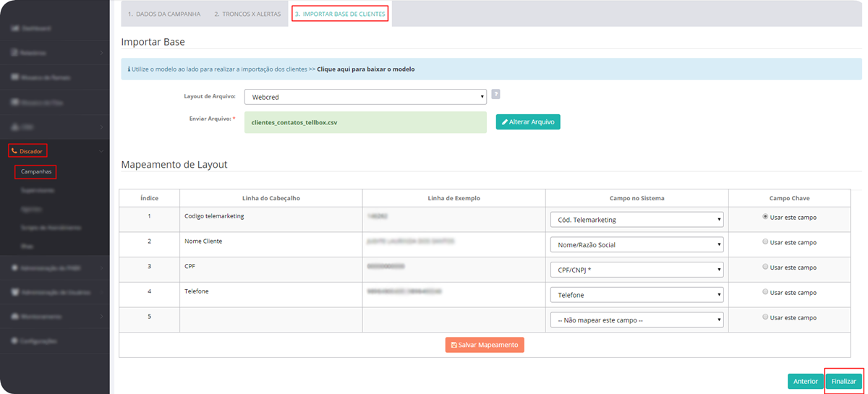
Task: Set CPF row as the key field
Action: tap(766, 267)
